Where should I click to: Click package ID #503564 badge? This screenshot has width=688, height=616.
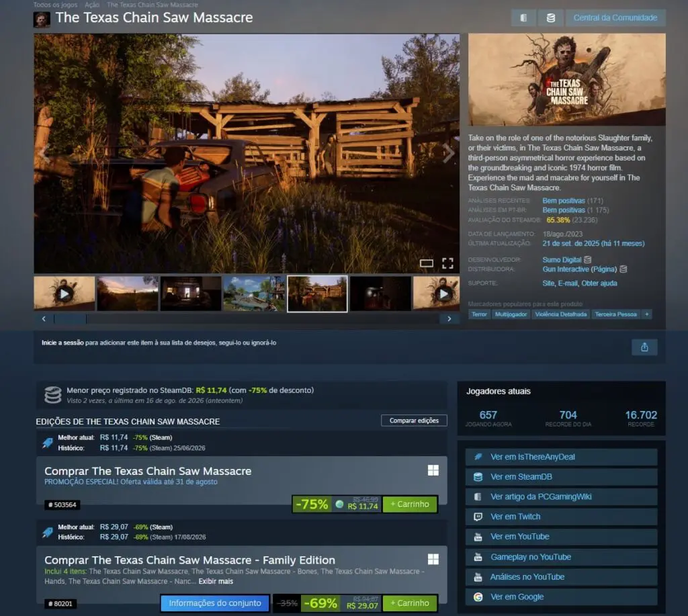(x=62, y=505)
